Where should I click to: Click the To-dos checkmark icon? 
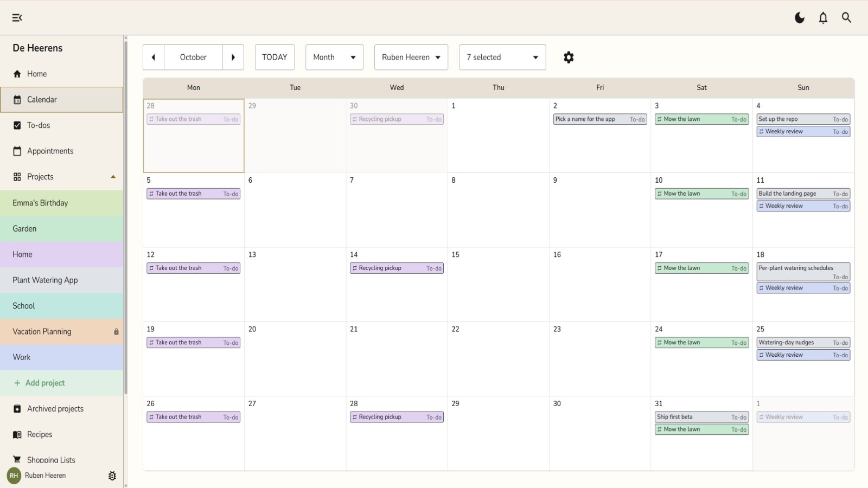point(17,125)
